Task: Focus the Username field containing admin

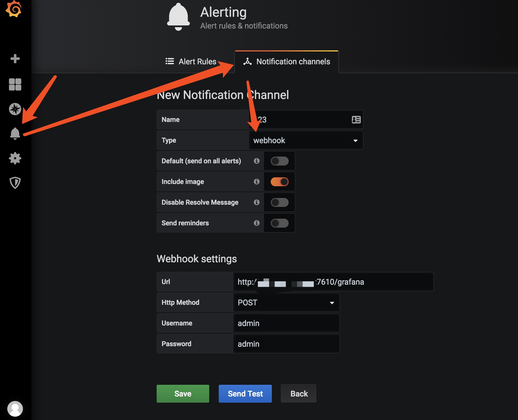Action: point(286,323)
